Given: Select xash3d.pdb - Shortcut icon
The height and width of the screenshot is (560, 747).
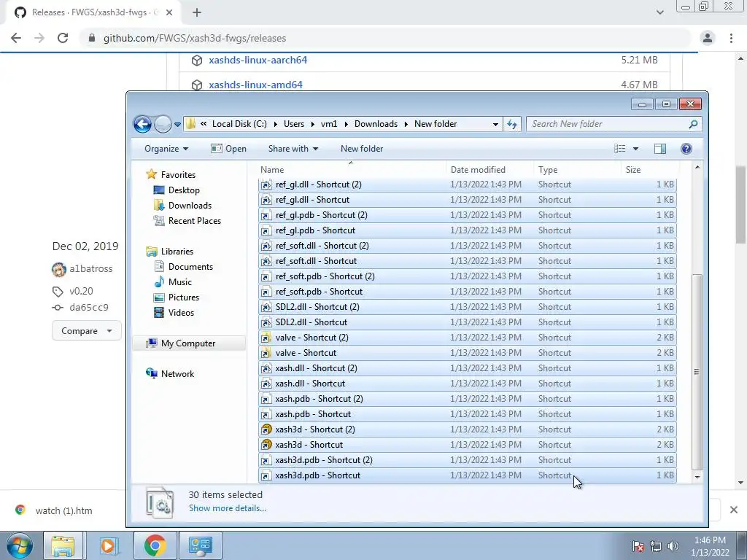Looking at the screenshot, I should pos(266,475).
